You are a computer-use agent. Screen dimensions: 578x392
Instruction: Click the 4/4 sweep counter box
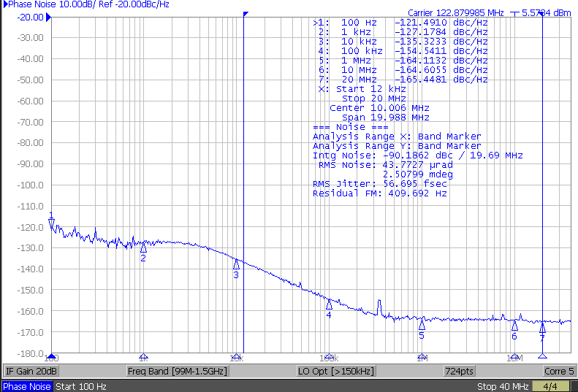click(550, 386)
